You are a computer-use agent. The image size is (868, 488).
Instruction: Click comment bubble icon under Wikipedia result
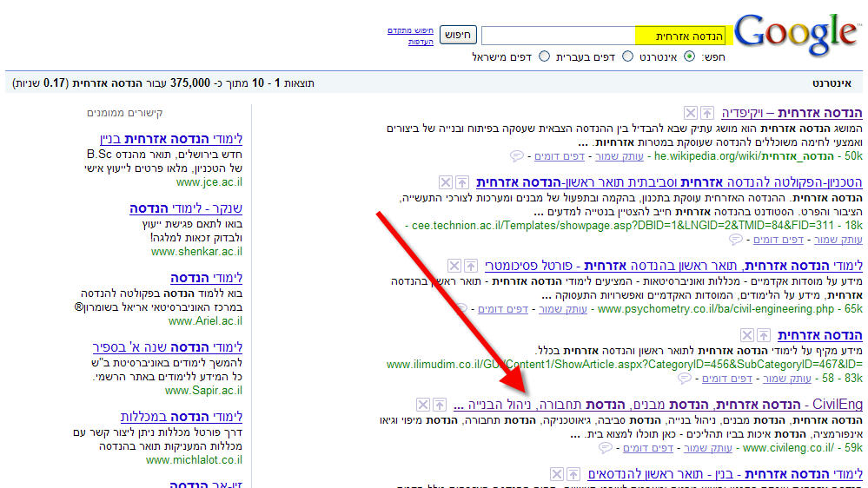tap(516, 156)
